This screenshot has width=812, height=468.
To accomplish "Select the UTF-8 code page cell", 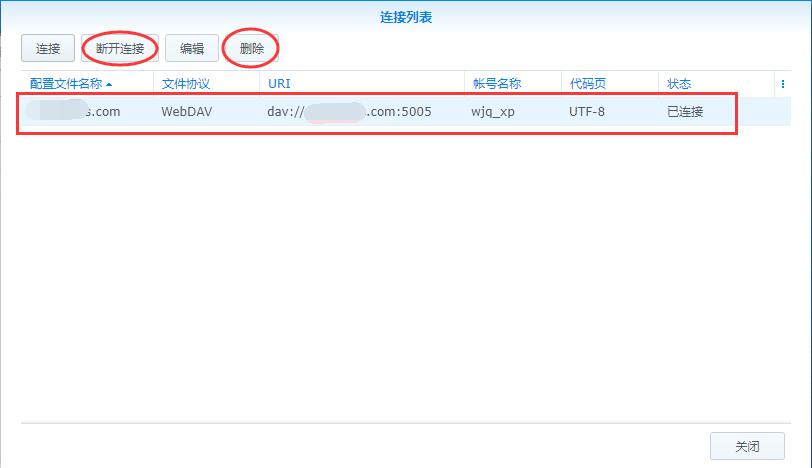I will click(x=587, y=111).
